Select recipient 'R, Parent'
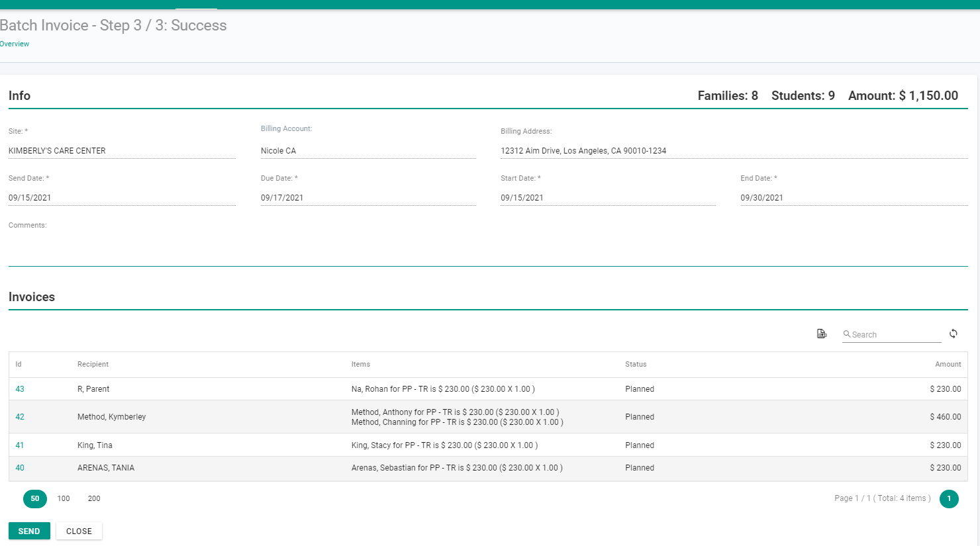This screenshot has width=980, height=546. click(93, 389)
